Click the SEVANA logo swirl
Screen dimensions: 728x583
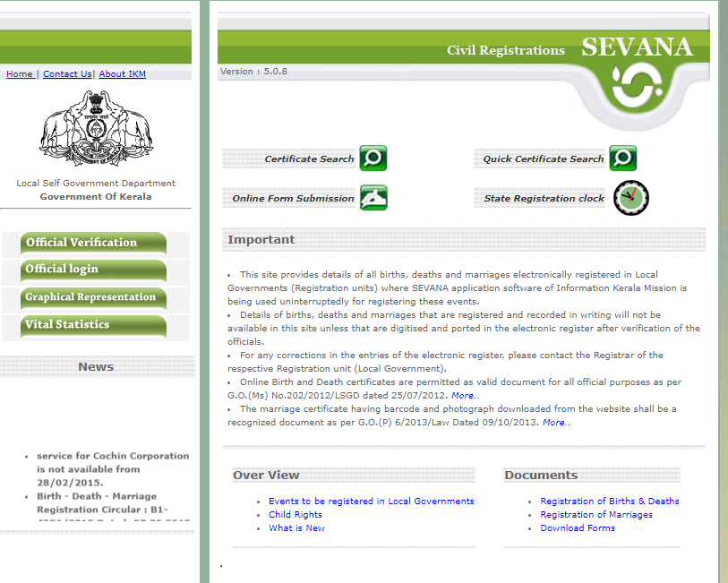tap(637, 87)
